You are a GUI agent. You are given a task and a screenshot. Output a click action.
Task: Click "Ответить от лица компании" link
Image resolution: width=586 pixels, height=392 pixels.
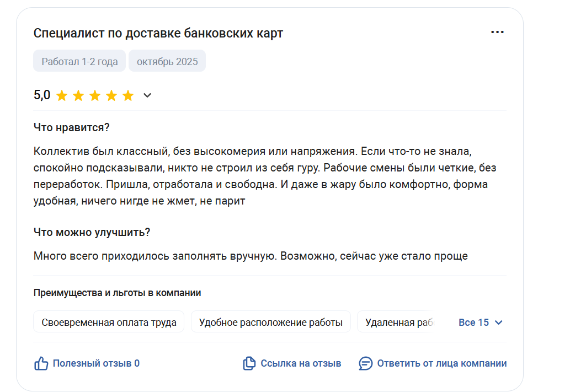coord(441,363)
